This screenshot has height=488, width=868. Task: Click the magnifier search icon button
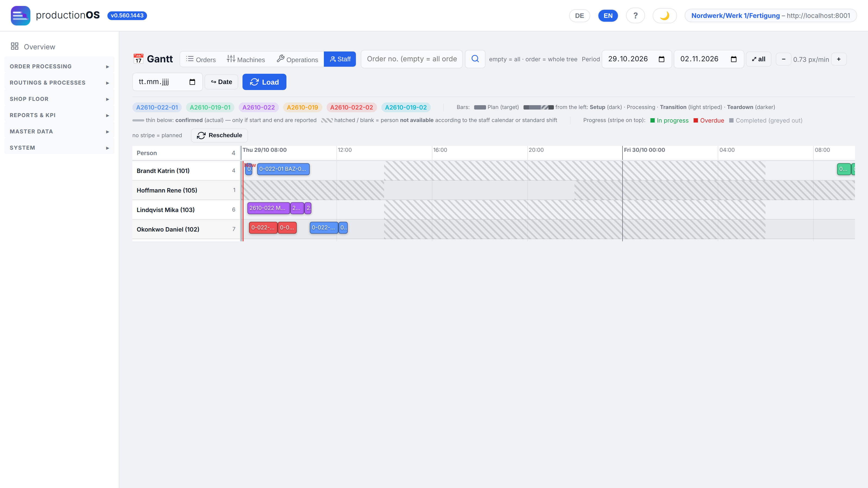[475, 59]
